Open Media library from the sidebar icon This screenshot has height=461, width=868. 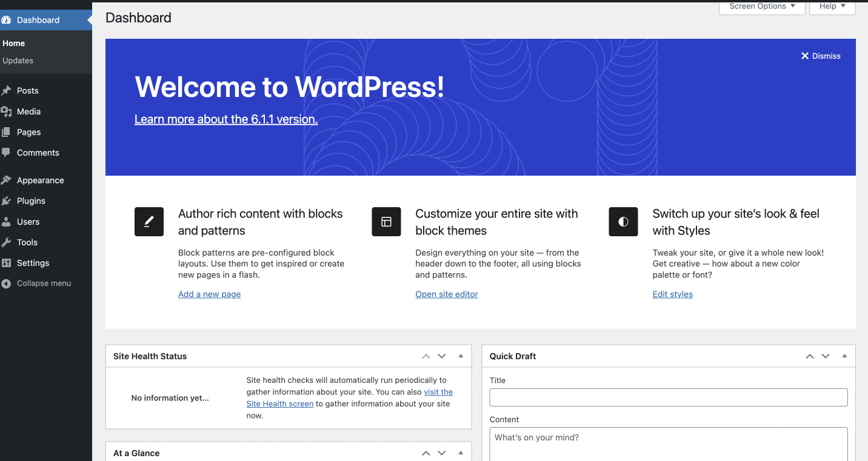click(7, 111)
